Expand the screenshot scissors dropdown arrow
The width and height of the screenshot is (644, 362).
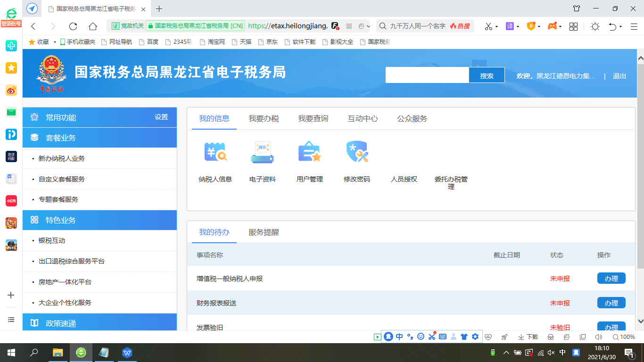click(x=497, y=26)
